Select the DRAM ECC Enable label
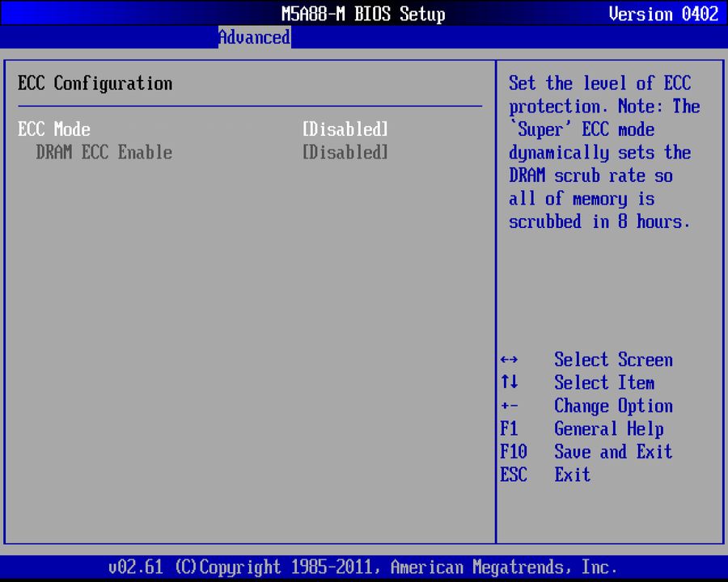 pos(104,152)
